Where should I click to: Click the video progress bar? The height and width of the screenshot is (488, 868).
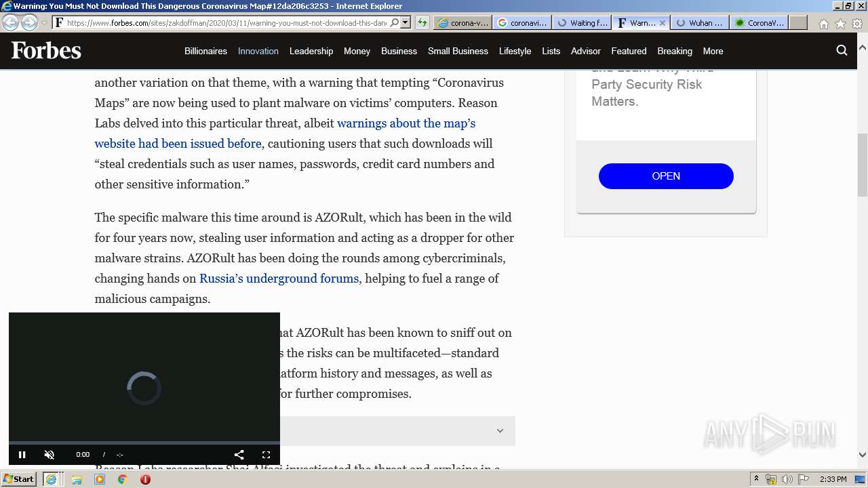click(144, 443)
